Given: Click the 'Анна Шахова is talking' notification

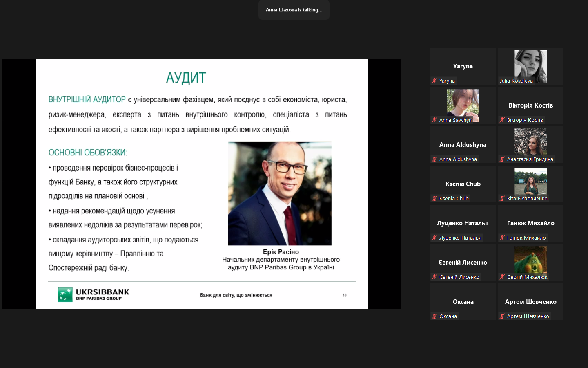Looking at the screenshot, I should pos(294,10).
